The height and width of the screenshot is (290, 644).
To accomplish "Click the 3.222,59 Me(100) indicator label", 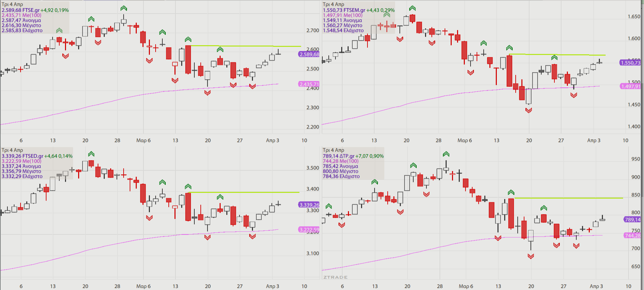I will point(22,161).
